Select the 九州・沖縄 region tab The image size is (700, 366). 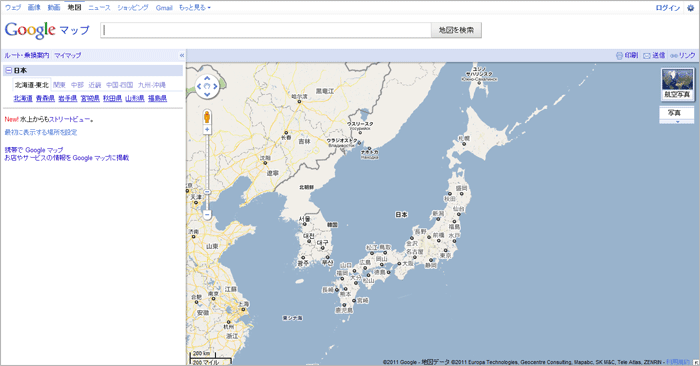[152, 85]
